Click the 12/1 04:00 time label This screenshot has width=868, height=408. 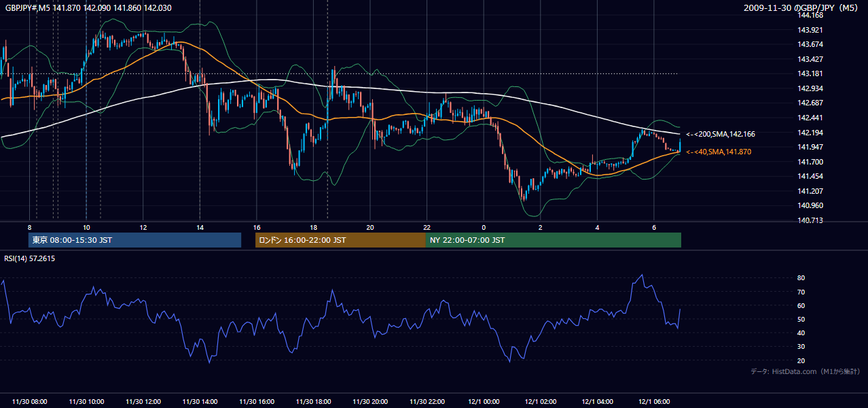pos(597,402)
